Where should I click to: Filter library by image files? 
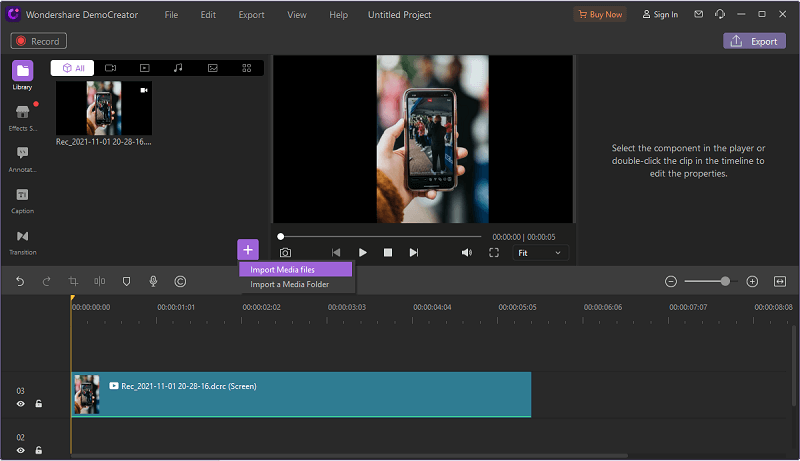pyautogui.click(x=213, y=68)
